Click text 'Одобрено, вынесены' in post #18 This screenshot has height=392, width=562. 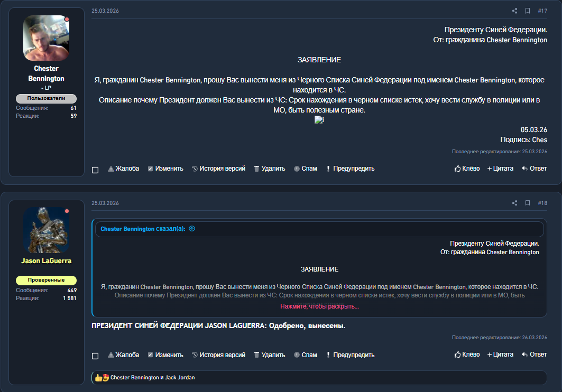pos(307,326)
